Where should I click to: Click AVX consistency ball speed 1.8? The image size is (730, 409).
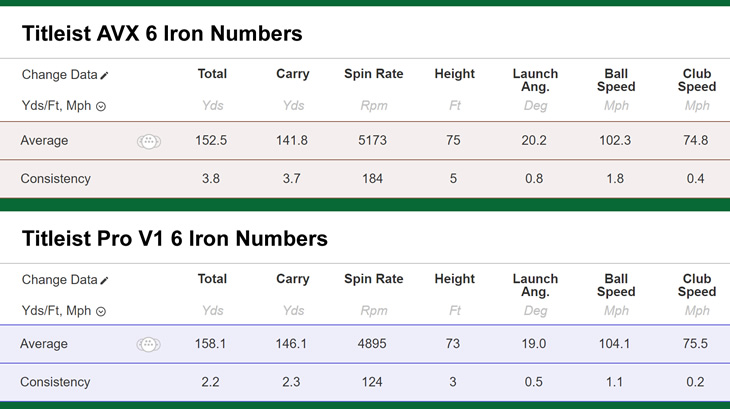click(615, 179)
